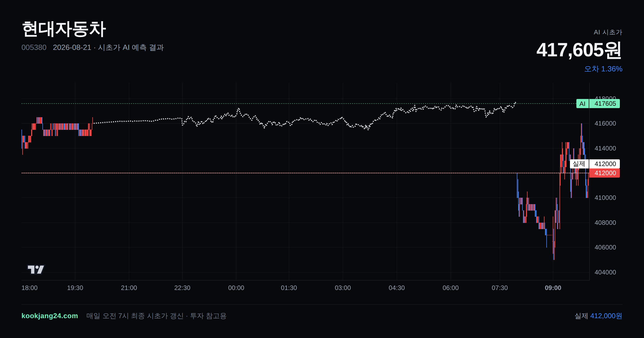Image resolution: width=644 pixels, height=338 pixels.
Task: Click the green 417605 price label
Action: click(x=605, y=104)
